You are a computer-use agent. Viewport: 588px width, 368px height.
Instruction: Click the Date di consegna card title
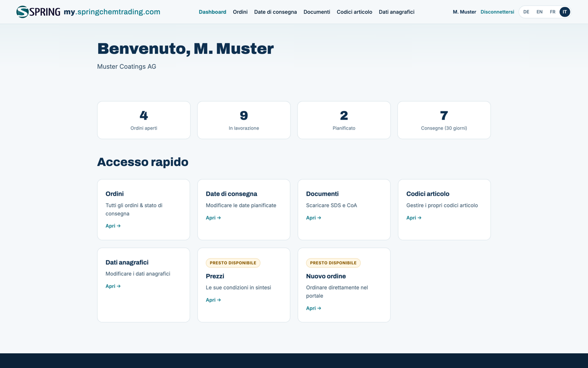coord(231,194)
